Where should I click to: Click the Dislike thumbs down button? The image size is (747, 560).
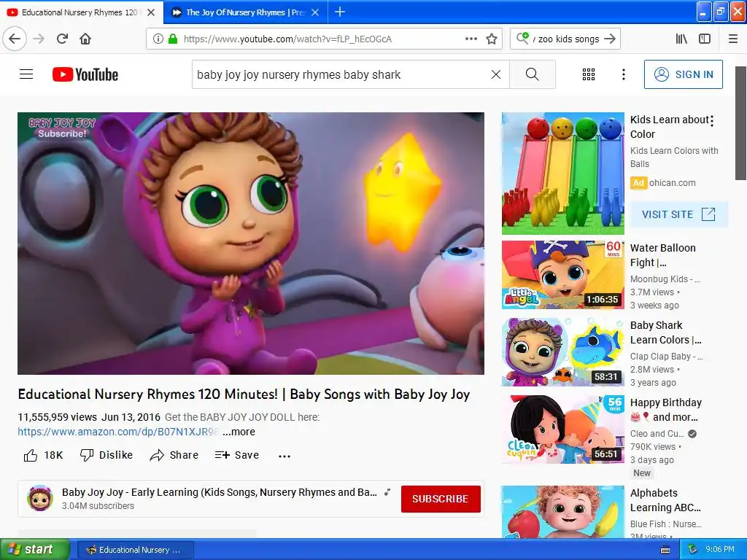[107, 455]
